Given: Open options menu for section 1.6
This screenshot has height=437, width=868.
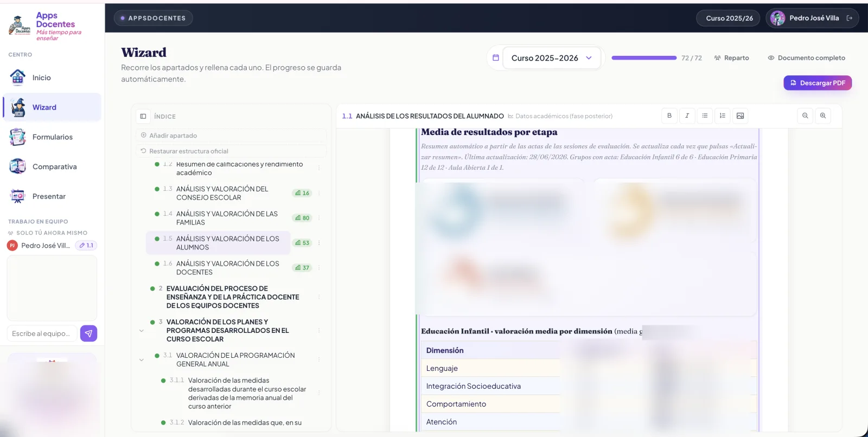Looking at the screenshot, I should point(319,268).
